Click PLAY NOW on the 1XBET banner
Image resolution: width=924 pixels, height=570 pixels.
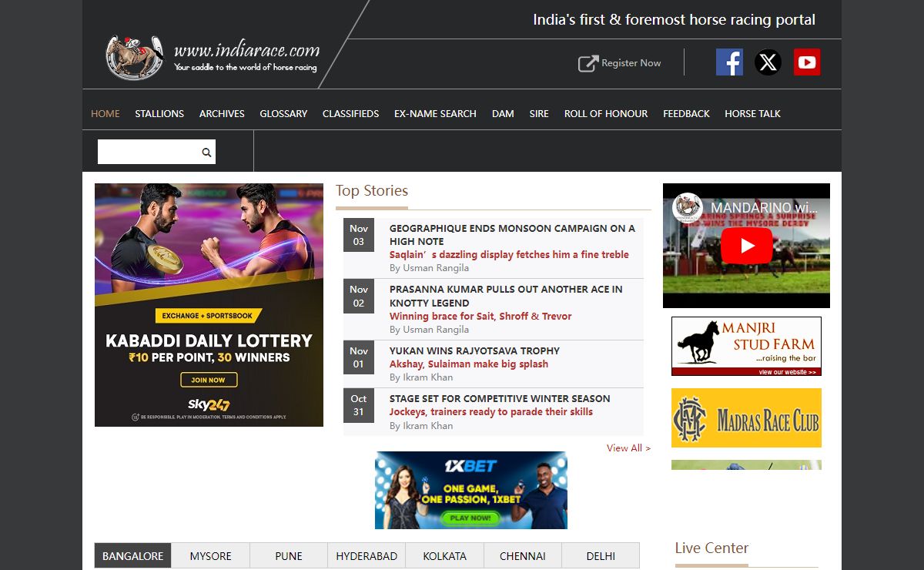click(x=470, y=518)
